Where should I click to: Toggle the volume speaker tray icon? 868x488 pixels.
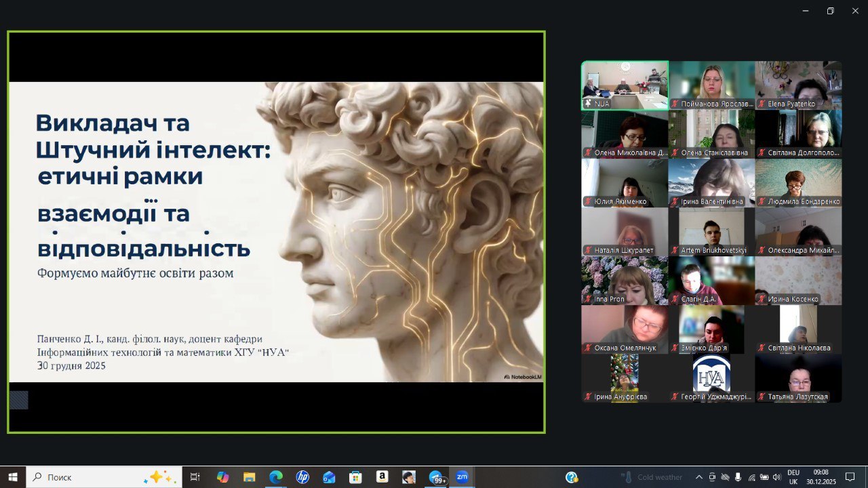point(776,477)
